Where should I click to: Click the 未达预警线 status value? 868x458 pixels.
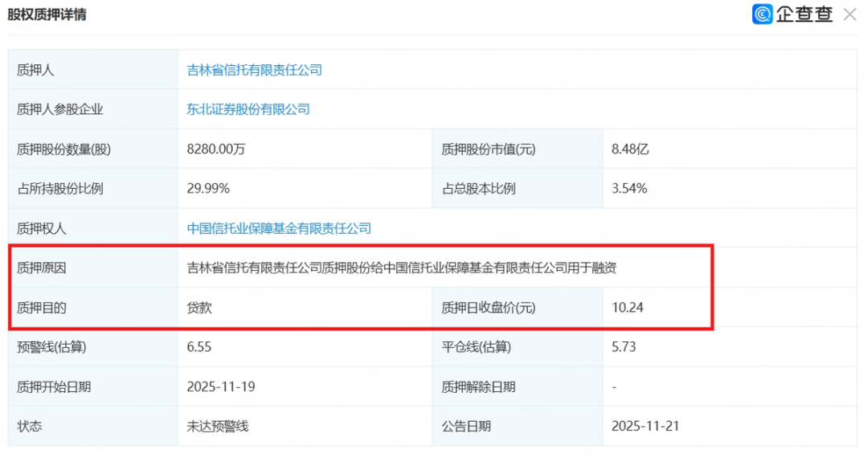(218, 427)
